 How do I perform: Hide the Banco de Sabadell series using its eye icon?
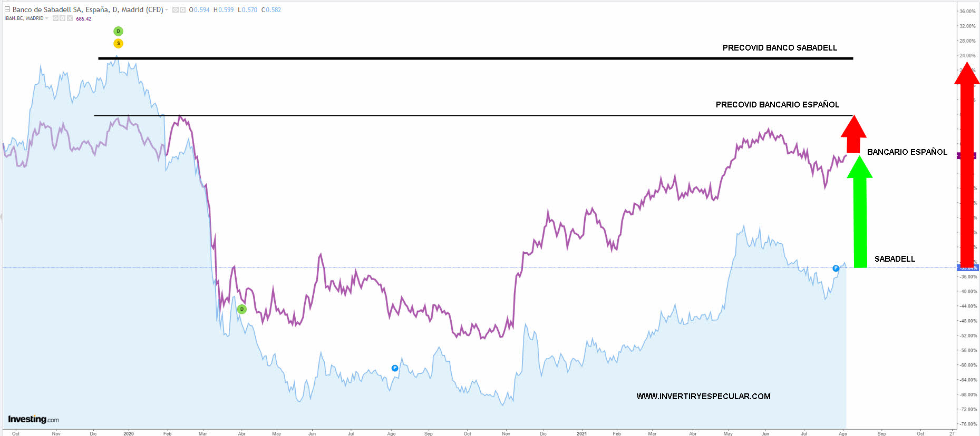coord(176,10)
